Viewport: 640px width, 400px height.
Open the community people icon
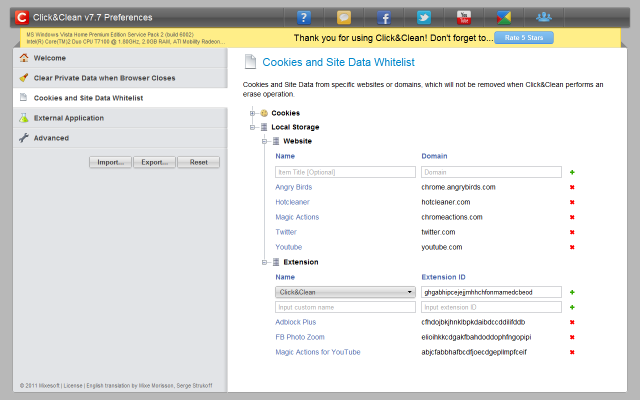pos(544,17)
